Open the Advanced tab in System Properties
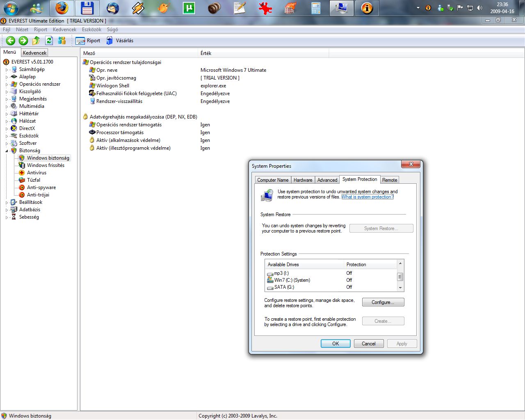This screenshot has height=420, width=525. click(x=327, y=180)
